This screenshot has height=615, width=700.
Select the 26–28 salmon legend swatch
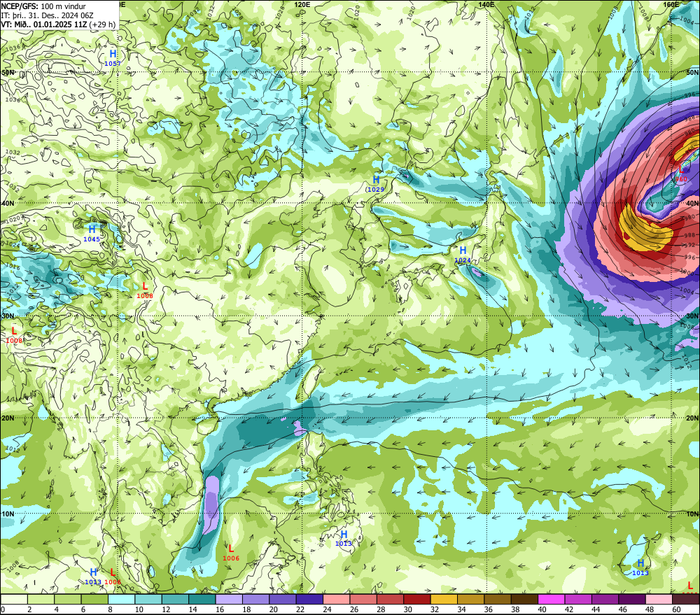(363, 599)
